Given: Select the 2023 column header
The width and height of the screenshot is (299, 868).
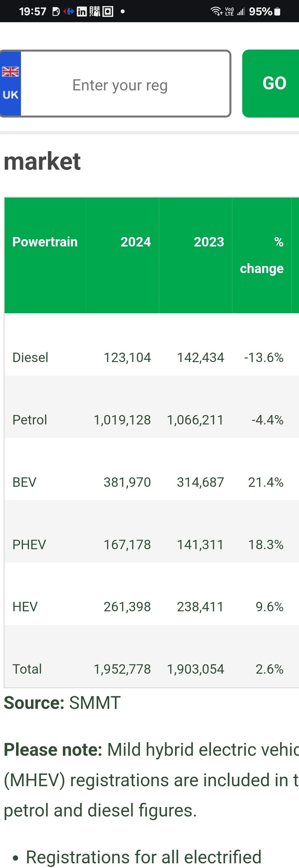Looking at the screenshot, I should (209, 242).
